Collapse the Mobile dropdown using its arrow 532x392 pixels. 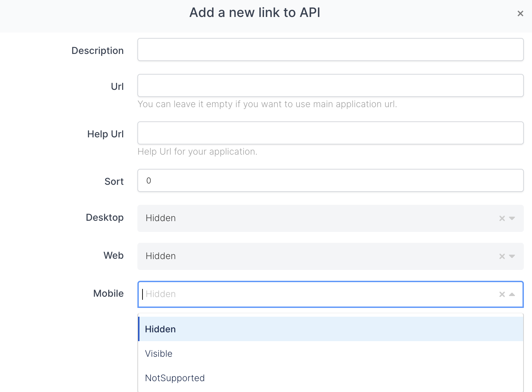point(512,294)
